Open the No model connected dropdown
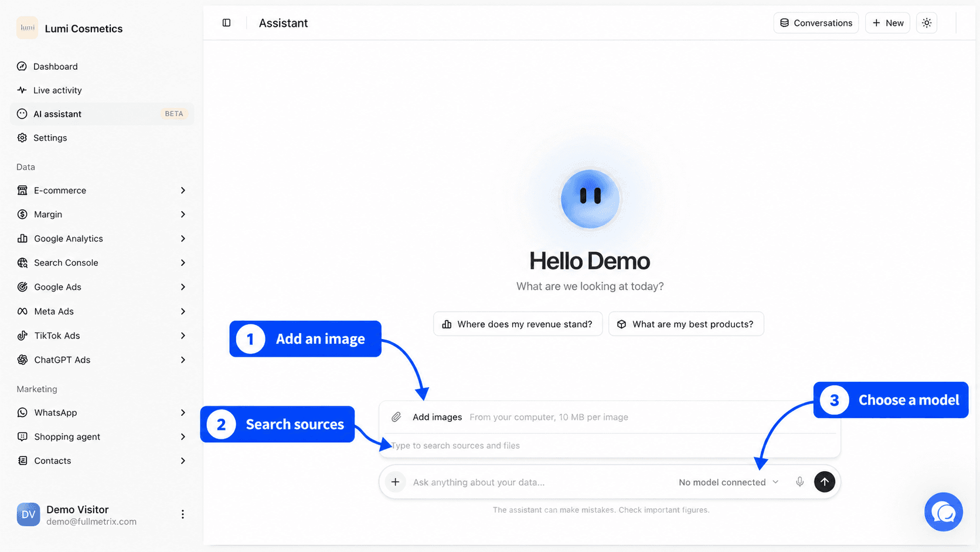Viewport: 980px width, 552px height. 729,482
